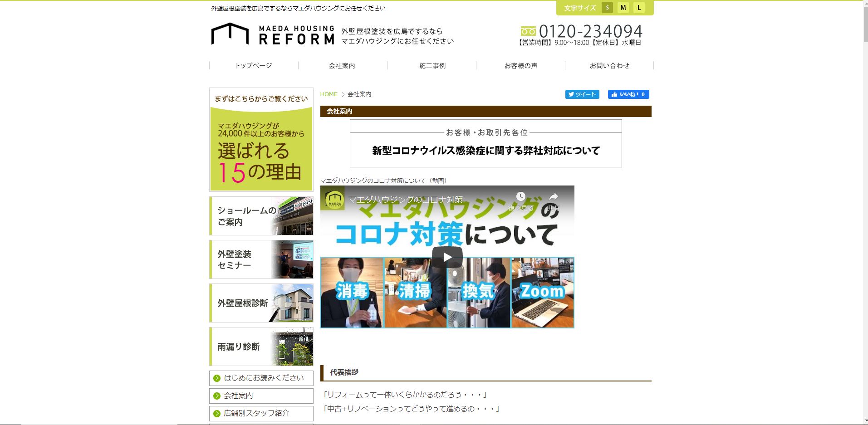Click Maeda channel avatar in video
The image size is (868, 425).
coord(334,199)
